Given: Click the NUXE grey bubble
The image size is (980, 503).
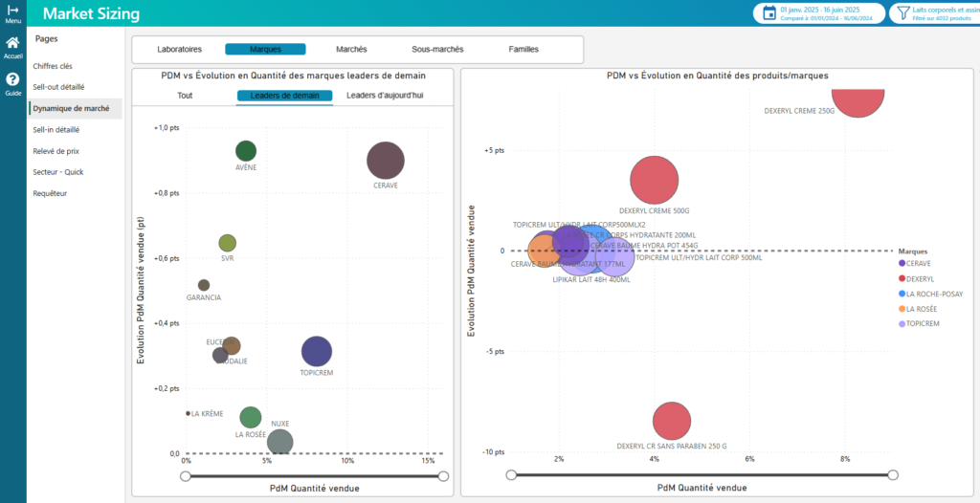Looking at the screenshot, I should click(280, 443).
